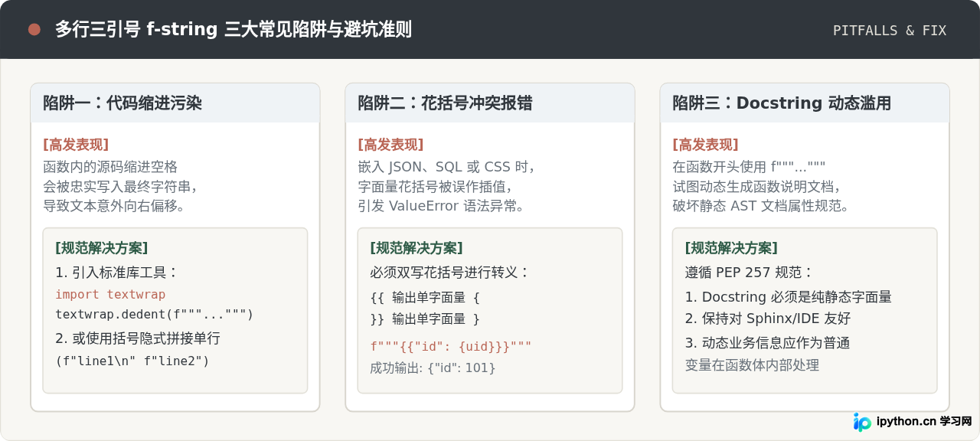980x441 pixels.
Task: Click the main title 多行三引号 f-string 三大常见陷阱与避坑准则
Action: tap(234, 30)
